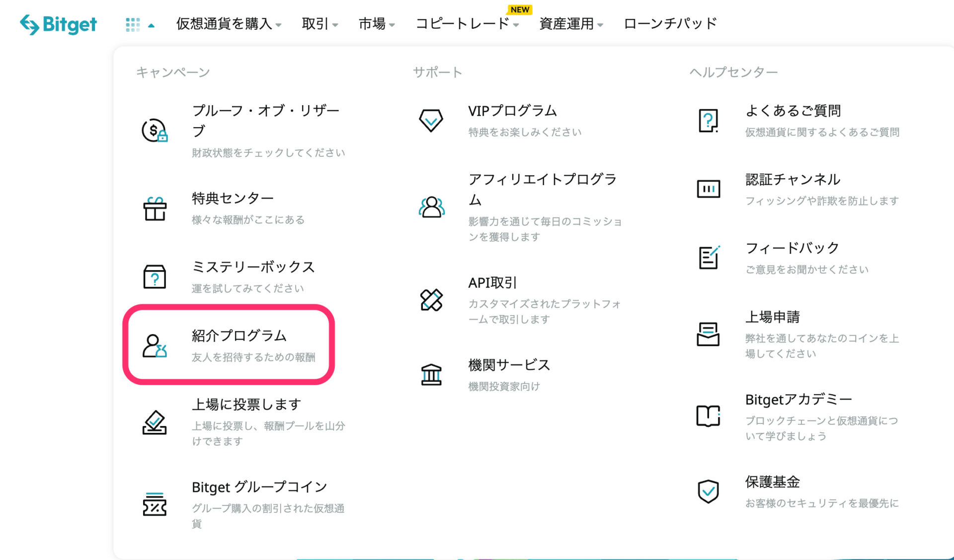The width and height of the screenshot is (954, 560).
Task: Go to ローンチパッド
Action: [670, 24]
